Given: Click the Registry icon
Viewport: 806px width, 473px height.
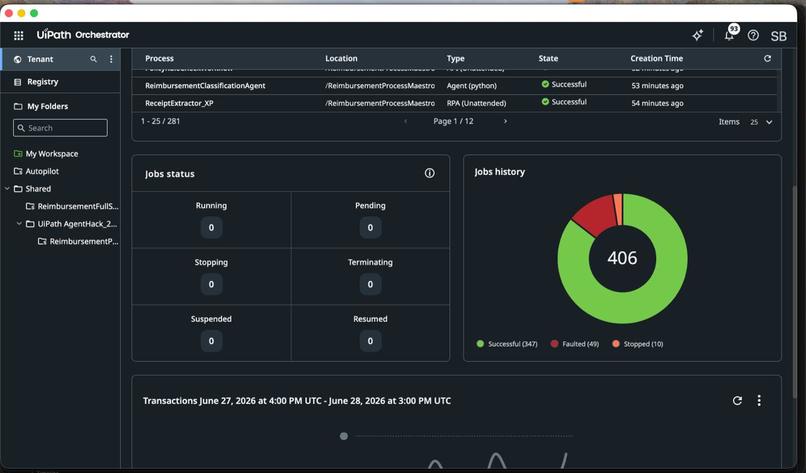Looking at the screenshot, I should pyautogui.click(x=17, y=82).
